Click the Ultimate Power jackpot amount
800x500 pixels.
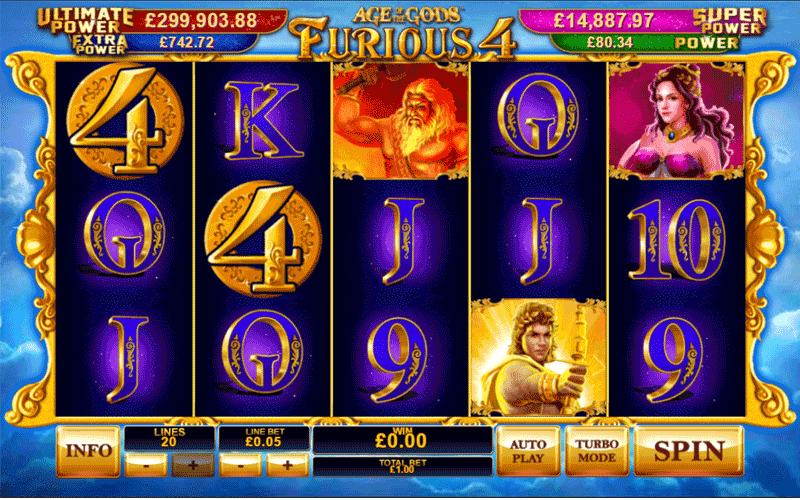click(x=201, y=20)
